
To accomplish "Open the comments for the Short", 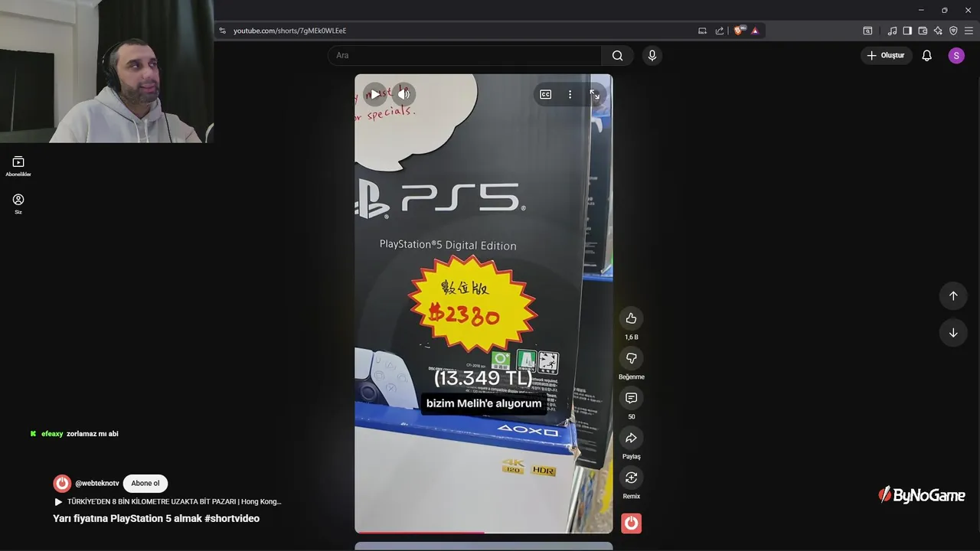I will (631, 398).
